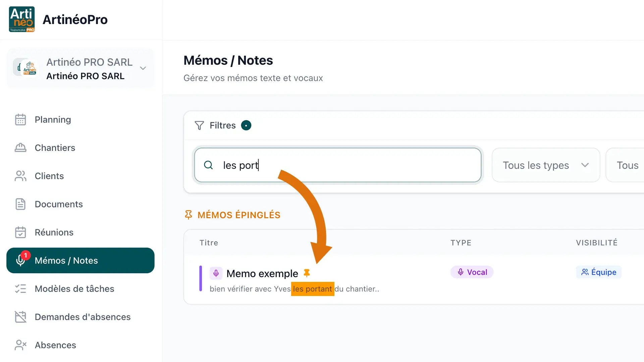Click the Vocal type badge

pos(472,272)
